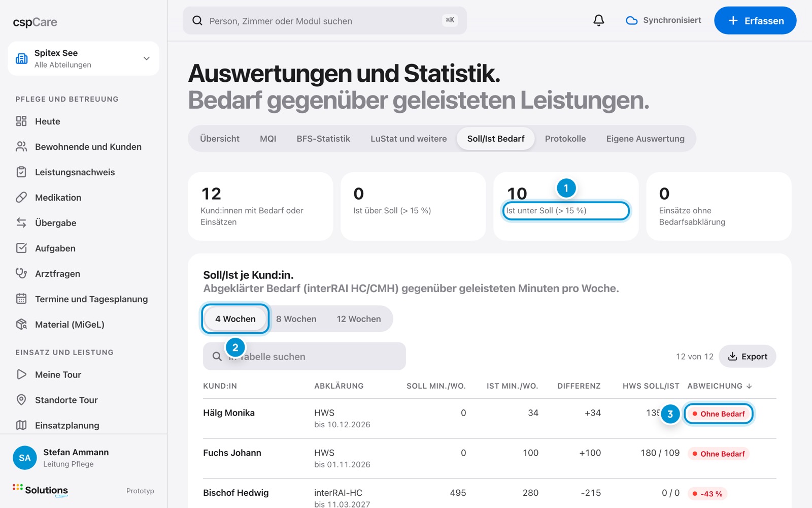This screenshot has height=508, width=812.
Task: Click Ohne Bedarf badge for Fuchs Johann
Action: point(718,454)
